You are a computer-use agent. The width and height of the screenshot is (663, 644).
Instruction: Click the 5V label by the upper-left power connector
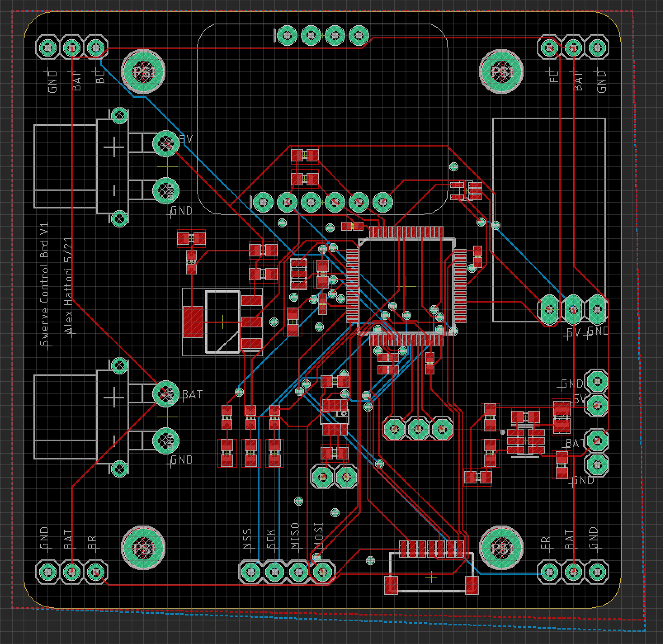[186, 139]
